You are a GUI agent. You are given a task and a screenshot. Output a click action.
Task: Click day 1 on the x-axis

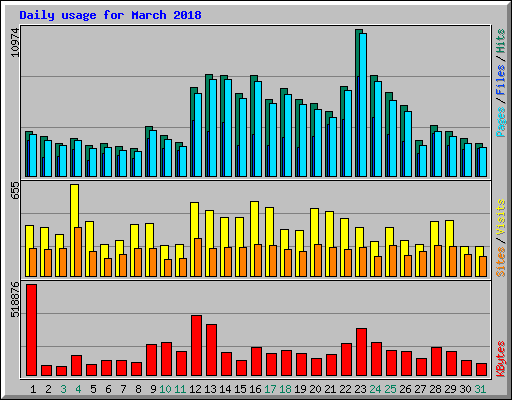[33, 389]
